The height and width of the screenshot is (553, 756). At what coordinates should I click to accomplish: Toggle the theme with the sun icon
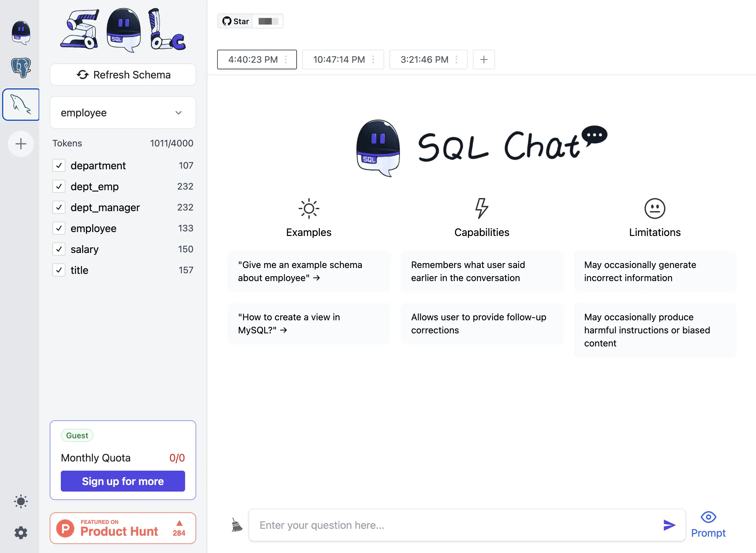21,501
